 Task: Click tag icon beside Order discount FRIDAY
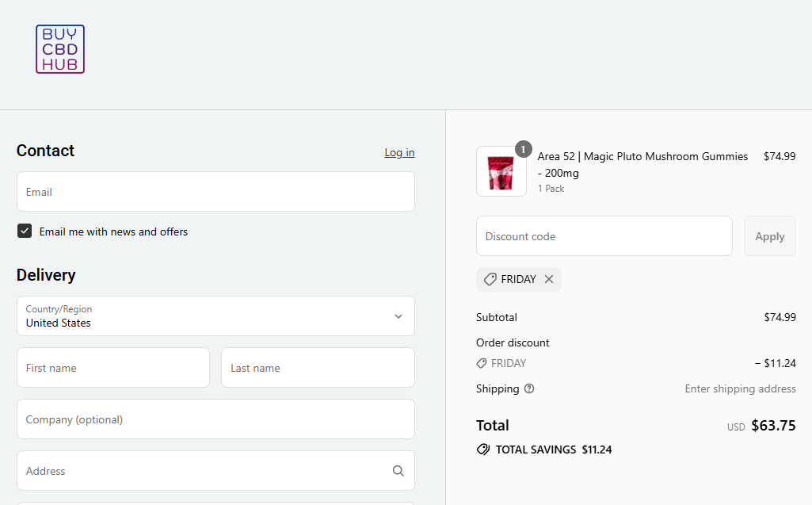point(481,363)
